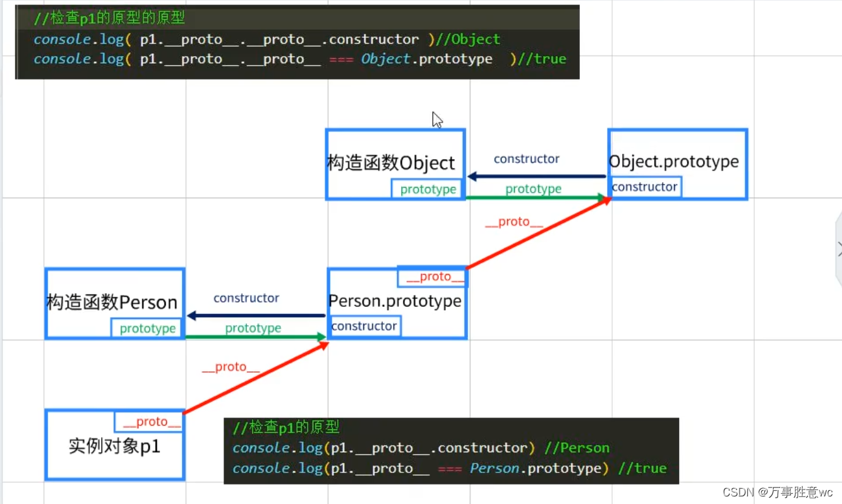Select the 实例对象p1 box title
The width and height of the screenshot is (842, 504).
(114, 447)
